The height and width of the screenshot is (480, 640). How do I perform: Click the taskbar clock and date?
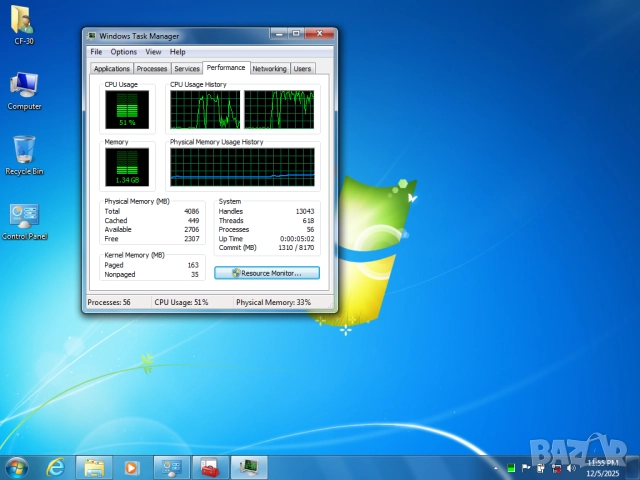coord(600,467)
